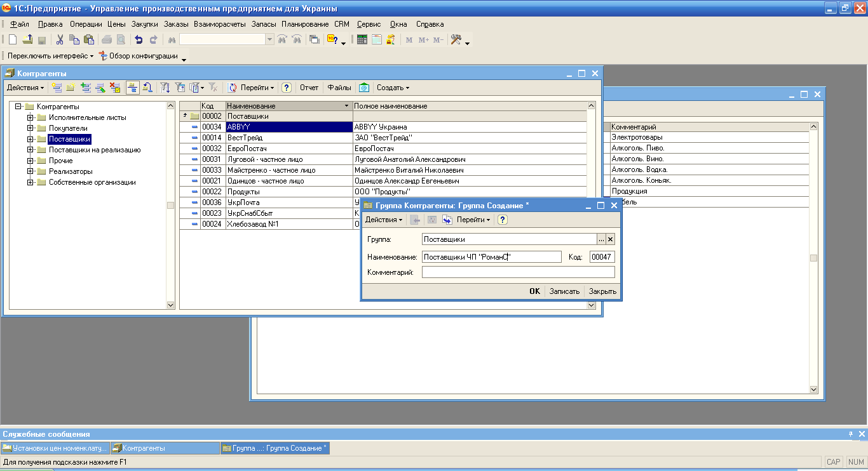Click the Наименование input field

pos(492,256)
